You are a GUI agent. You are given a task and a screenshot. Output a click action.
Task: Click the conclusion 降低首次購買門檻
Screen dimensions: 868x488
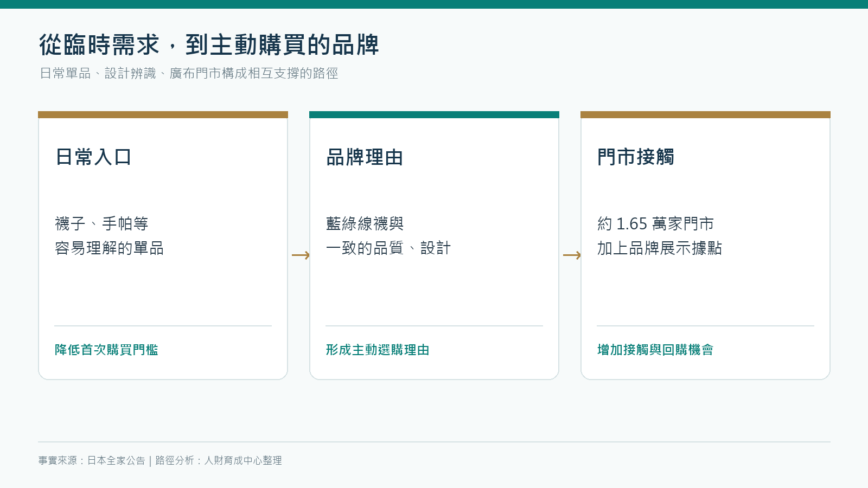click(x=106, y=350)
